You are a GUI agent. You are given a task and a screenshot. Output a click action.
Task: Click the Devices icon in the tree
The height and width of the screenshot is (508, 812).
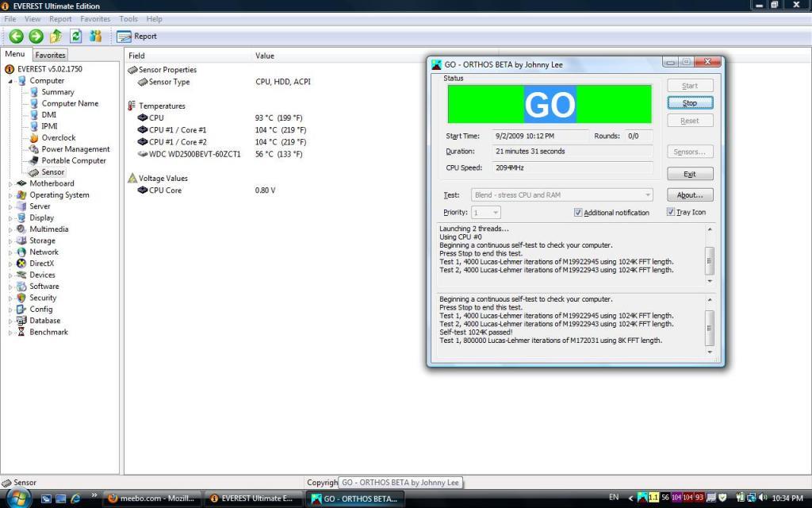click(21, 275)
